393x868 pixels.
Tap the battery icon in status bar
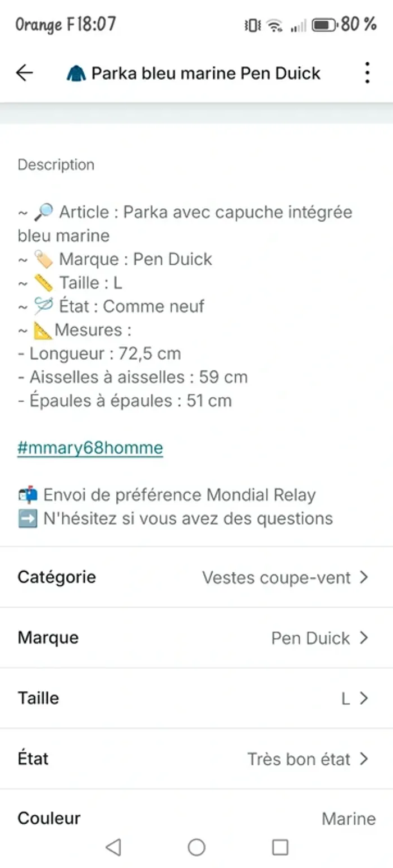click(x=325, y=25)
